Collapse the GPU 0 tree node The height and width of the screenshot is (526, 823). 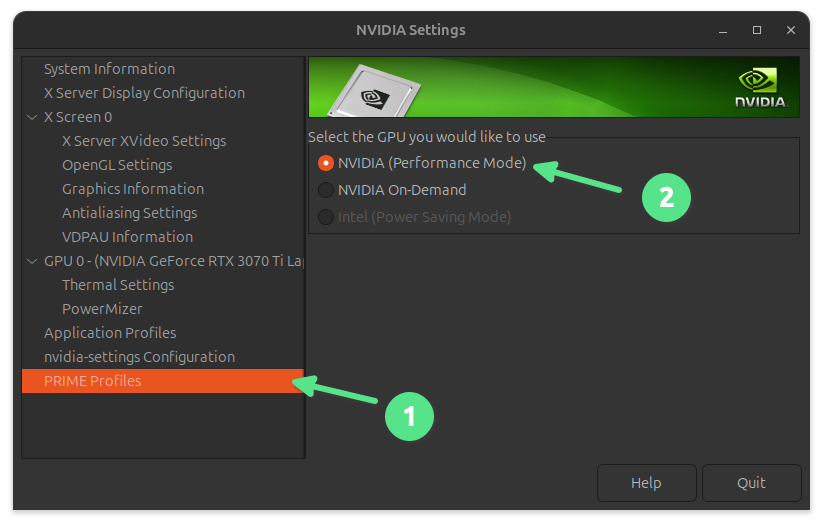coord(32,261)
